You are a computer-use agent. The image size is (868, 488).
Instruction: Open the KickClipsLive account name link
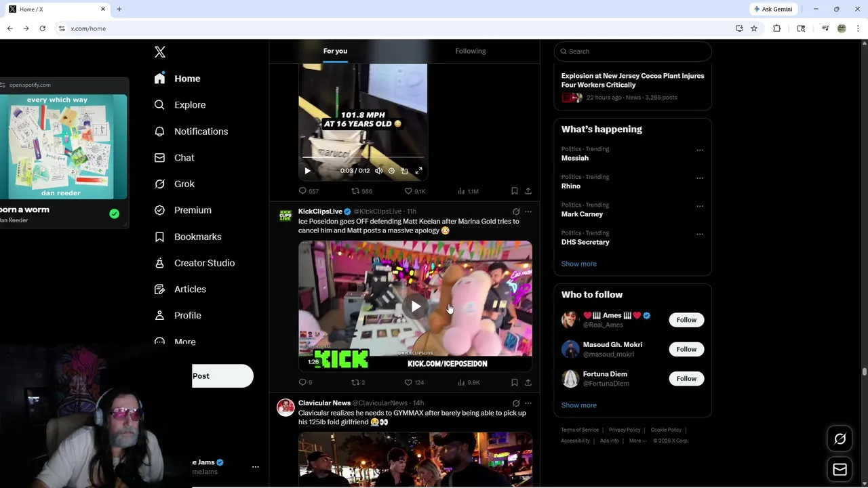pos(320,211)
